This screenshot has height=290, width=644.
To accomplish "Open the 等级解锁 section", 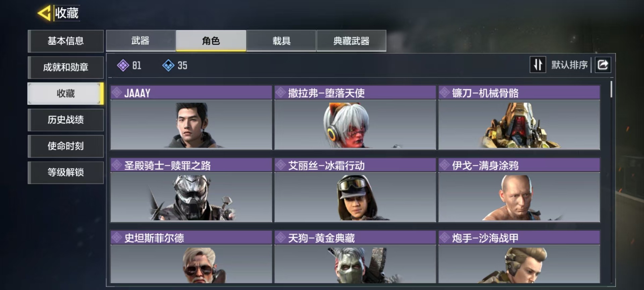I will [66, 172].
